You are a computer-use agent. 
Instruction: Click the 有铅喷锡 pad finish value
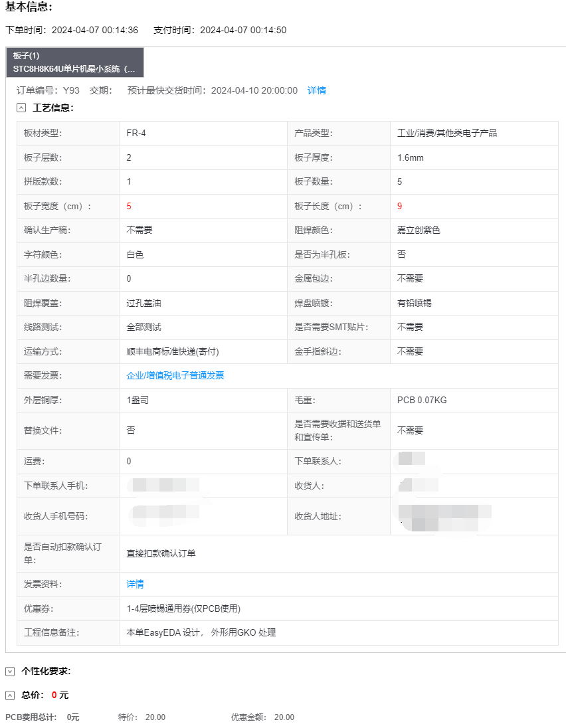click(414, 303)
